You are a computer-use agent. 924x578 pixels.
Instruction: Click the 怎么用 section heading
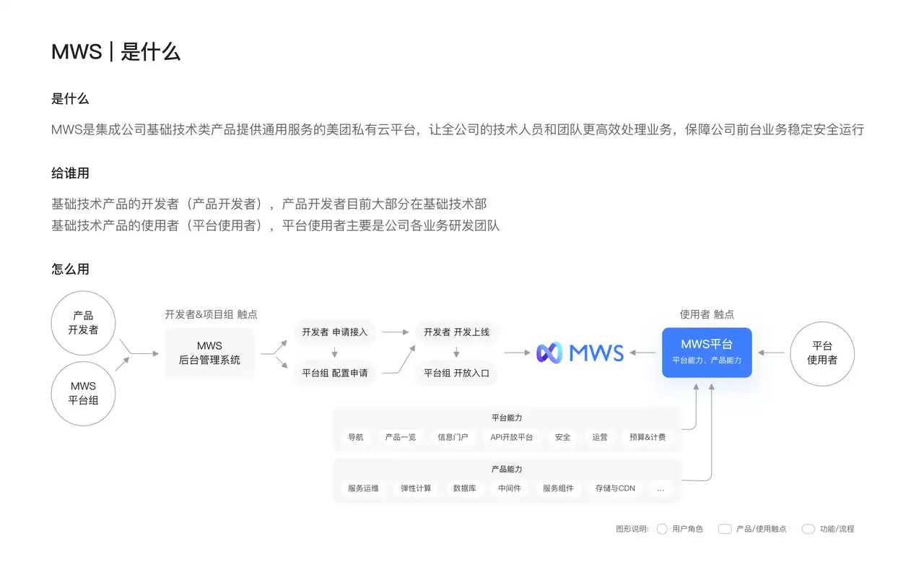tap(70, 269)
